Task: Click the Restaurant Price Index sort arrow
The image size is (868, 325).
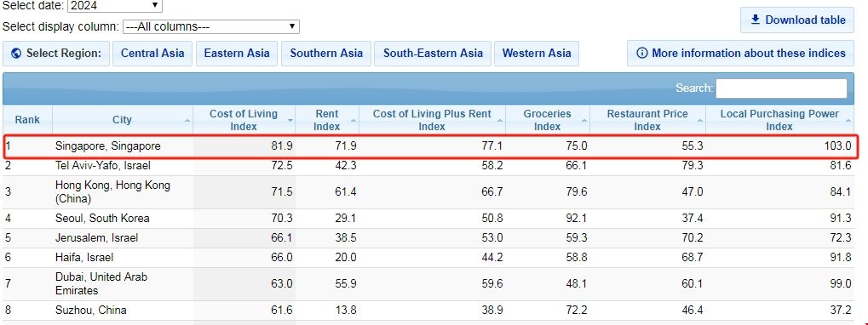Action: 699,121
